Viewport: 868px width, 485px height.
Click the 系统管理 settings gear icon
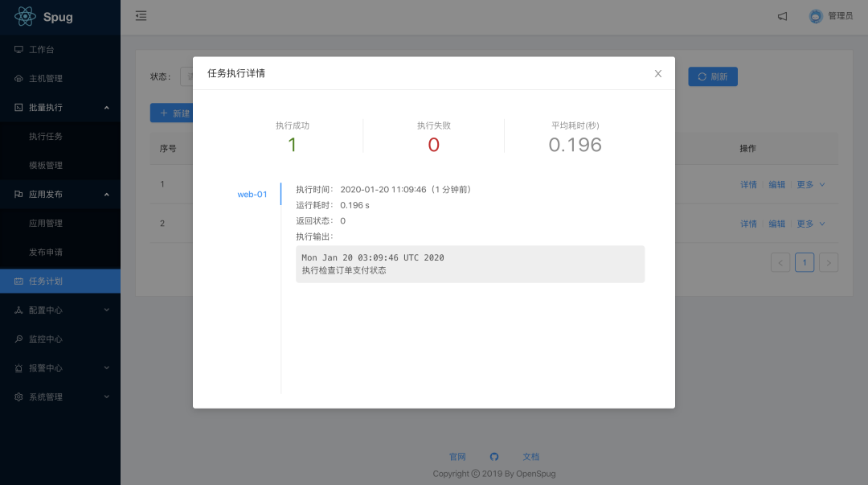click(x=18, y=397)
